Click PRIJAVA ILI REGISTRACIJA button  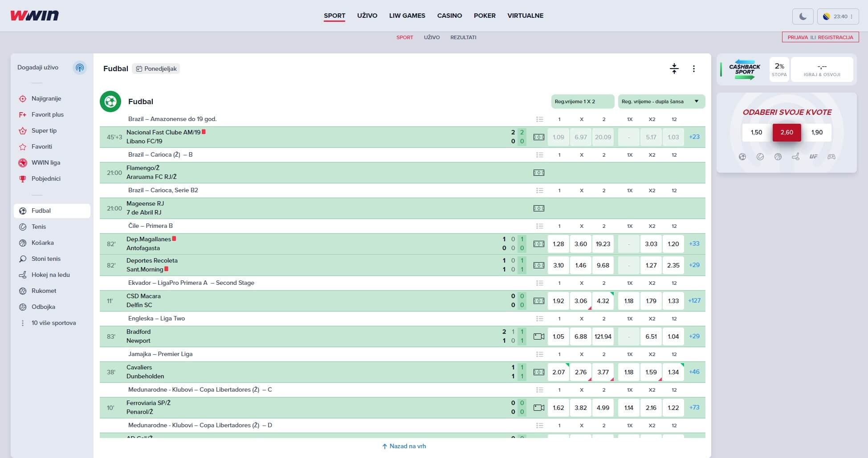[820, 37]
